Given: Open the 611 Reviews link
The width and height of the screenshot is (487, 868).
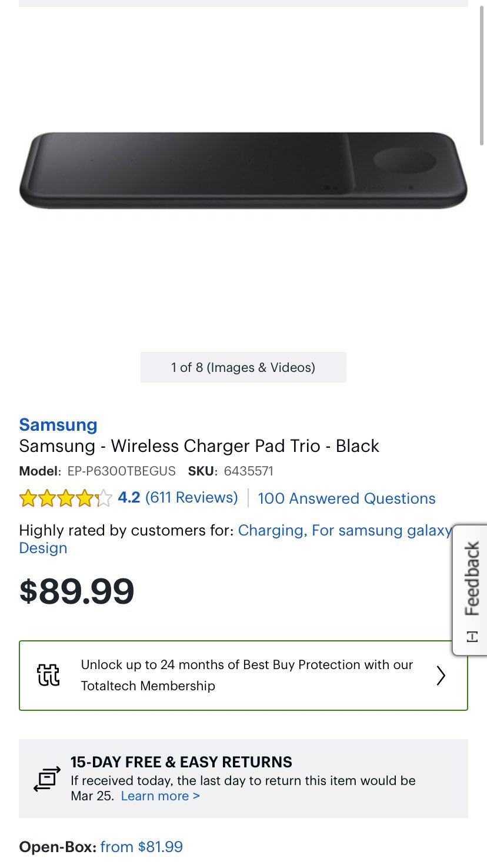Looking at the screenshot, I should [x=192, y=498].
